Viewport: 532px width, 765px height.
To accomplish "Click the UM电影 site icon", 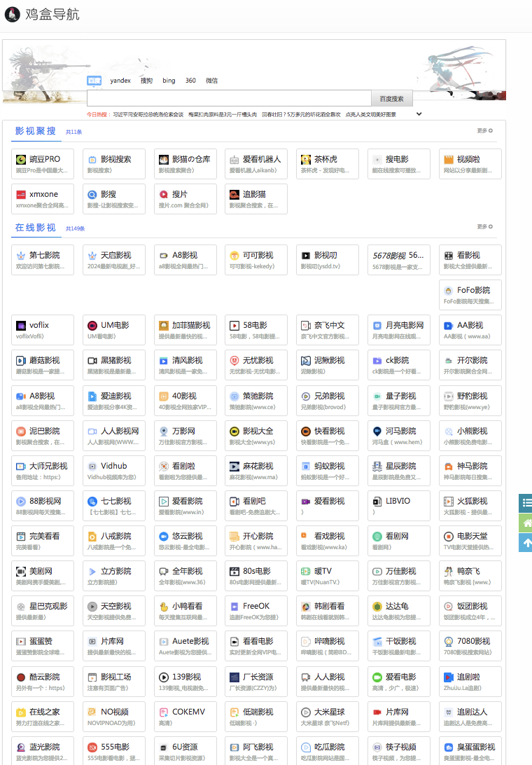I will 92,326.
